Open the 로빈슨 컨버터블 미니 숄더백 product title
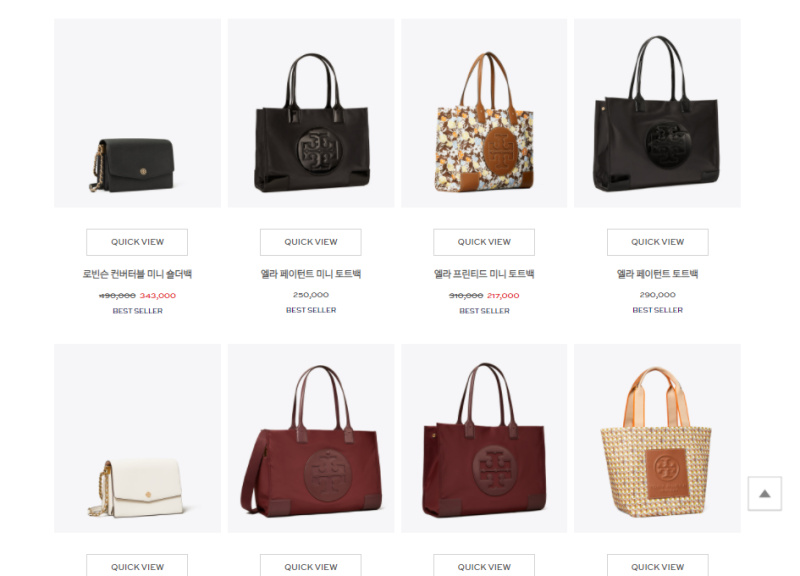Viewport: 800px width, 576px height. pyautogui.click(x=137, y=274)
